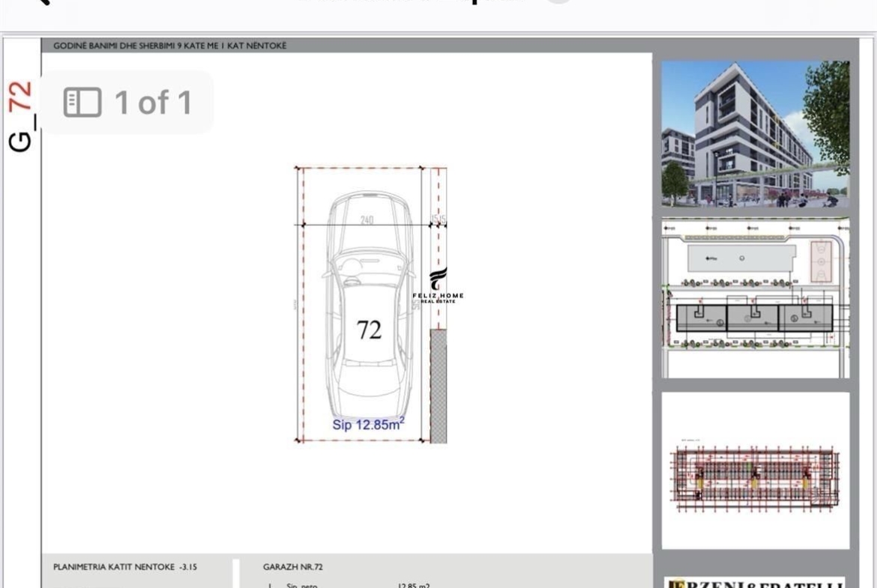This screenshot has height=588, width=877.
Task: Click the garage number "72" on the car
Action: [369, 330]
